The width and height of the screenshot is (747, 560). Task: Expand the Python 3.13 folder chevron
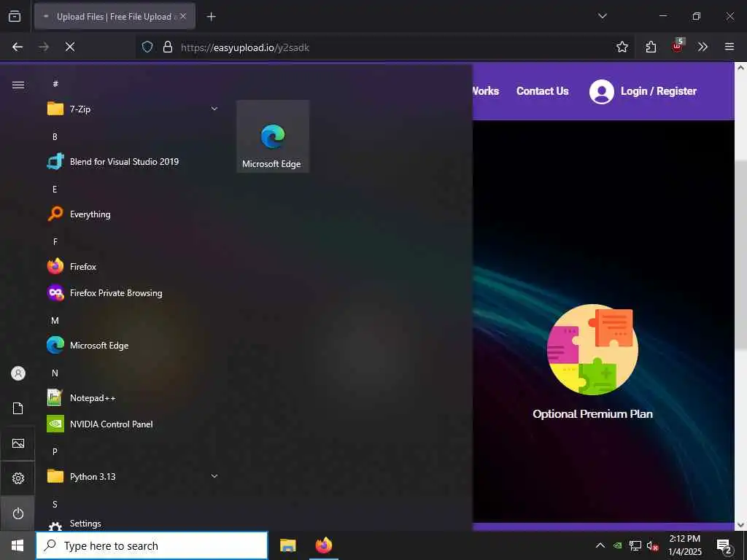click(x=214, y=476)
